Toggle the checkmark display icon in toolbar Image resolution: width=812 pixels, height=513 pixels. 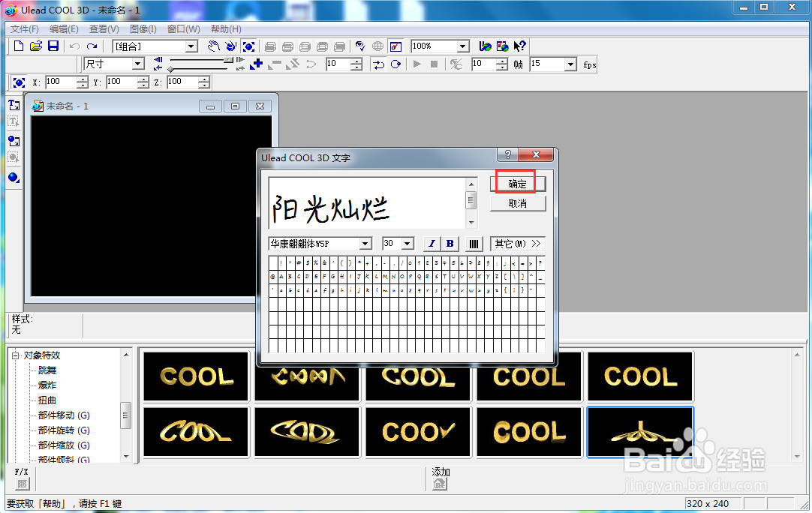tap(395, 46)
